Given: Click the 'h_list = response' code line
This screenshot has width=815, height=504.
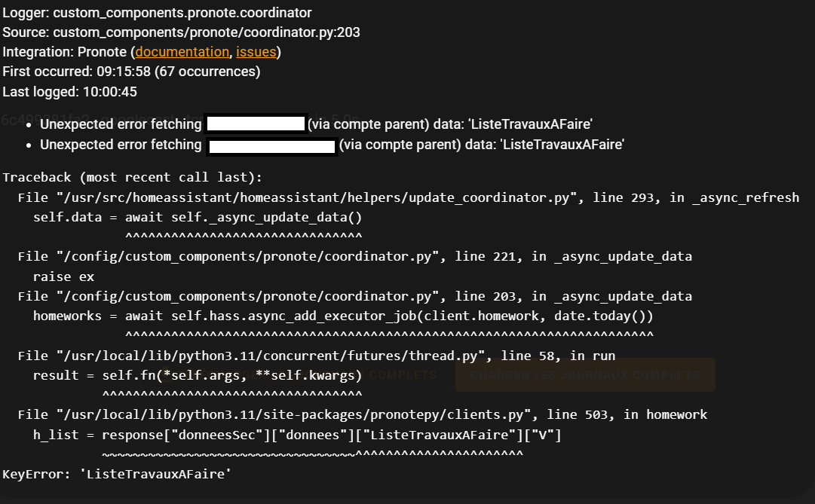Looking at the screenshot, I should tap(297, 435).
